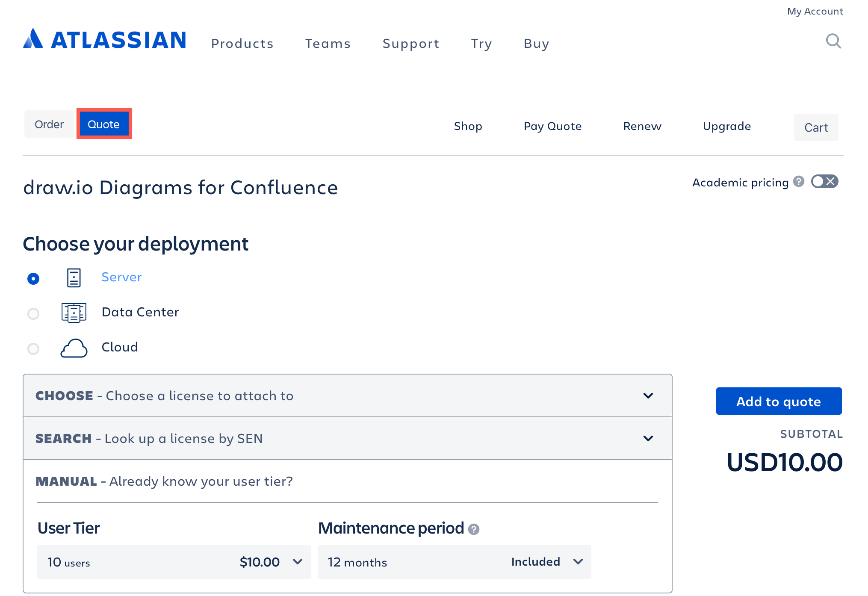The height and width of the screenshot is (596, 868).
Task: Expand the CHOOSE license section
Action: click(648, 395)
